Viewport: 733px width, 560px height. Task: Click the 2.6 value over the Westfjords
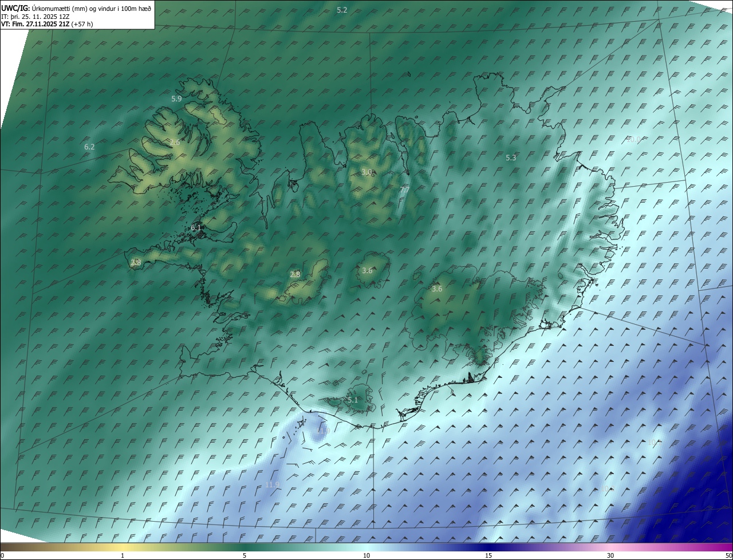click(x=175, y=142)
